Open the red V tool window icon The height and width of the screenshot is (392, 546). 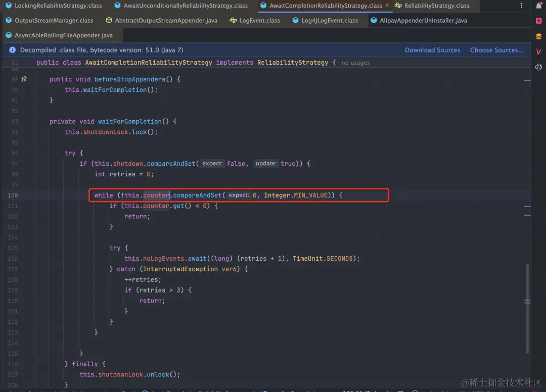[x=539, y=52]
